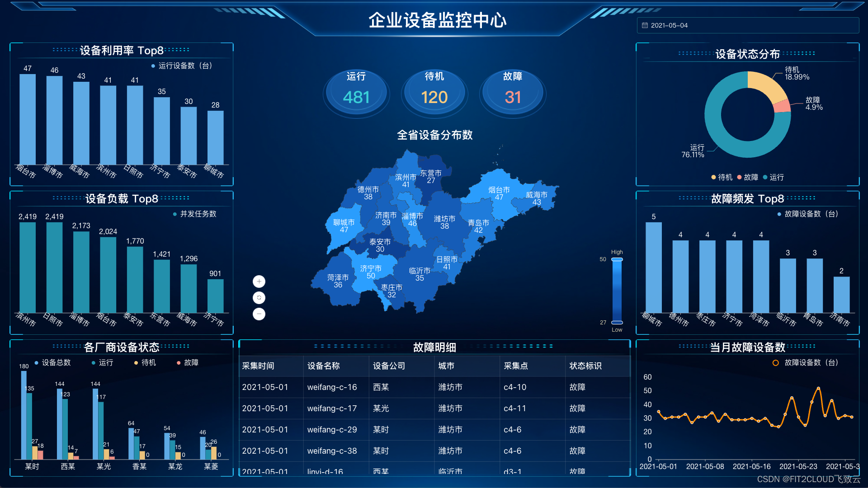Click the 烟台市 bar in utilization chart
This screenshot has width=868, height=488.
pos(28,118)
